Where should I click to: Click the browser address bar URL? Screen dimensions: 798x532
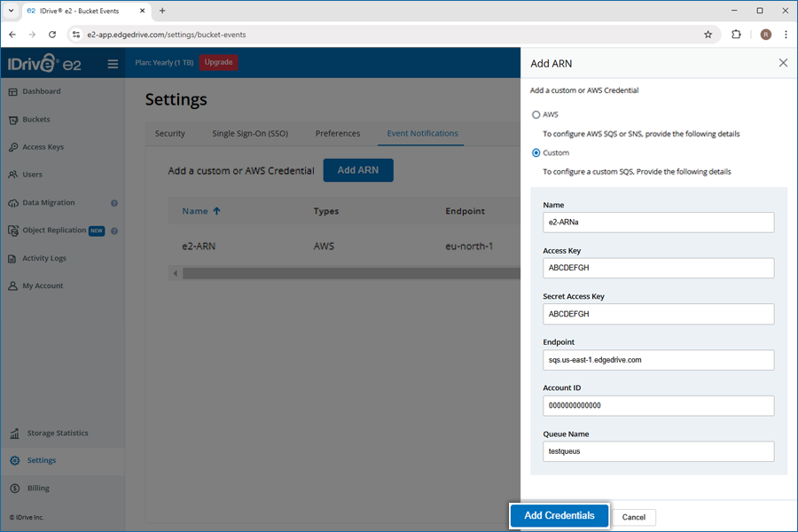tap(167, 35)
